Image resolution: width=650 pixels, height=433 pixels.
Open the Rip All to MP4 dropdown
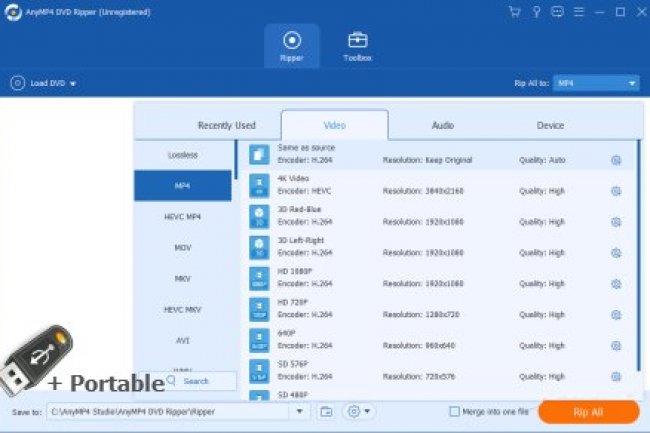coord(596,83)
